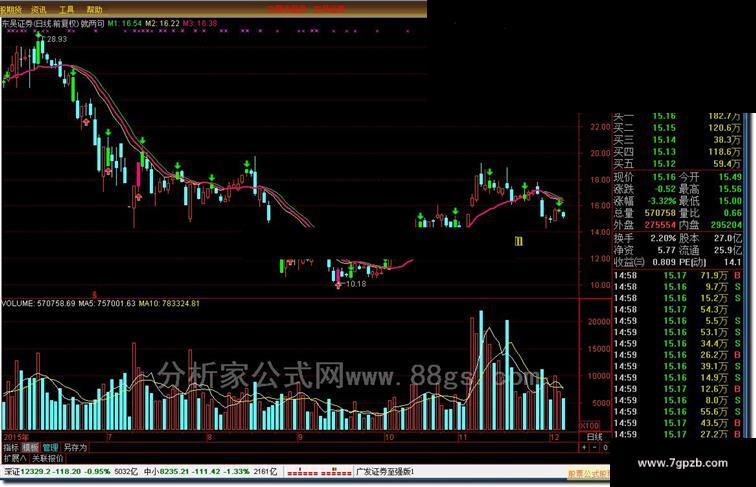Click the VOLUME indicator label
This screenshot has height=487, width=756.
click(39, 303)
